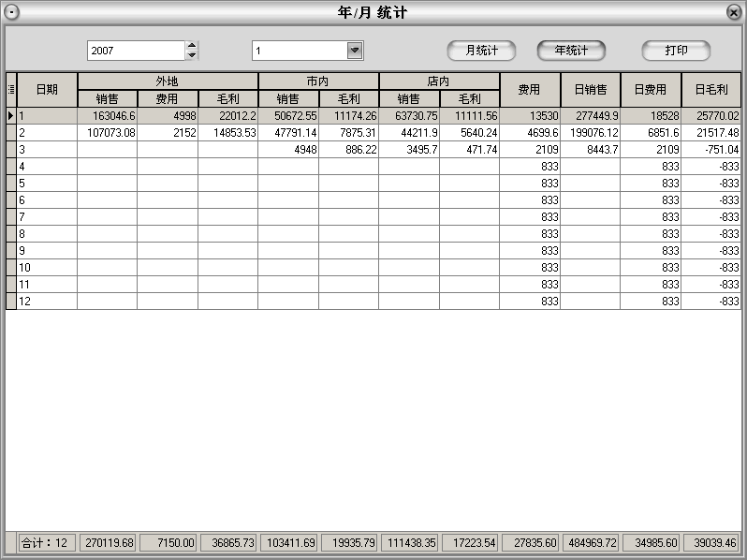Open the month dropdown arrow

(355, 50)
